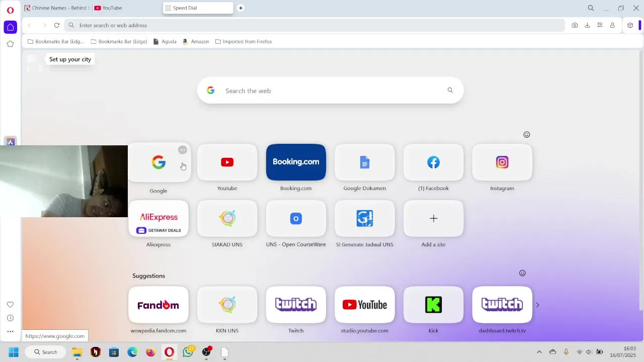
Task: Reload the page with refresh icon
Action: tap(57, 25)
